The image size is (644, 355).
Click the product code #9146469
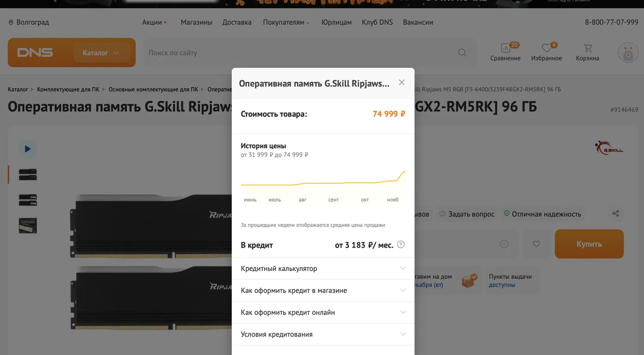(x=624, y=110)
